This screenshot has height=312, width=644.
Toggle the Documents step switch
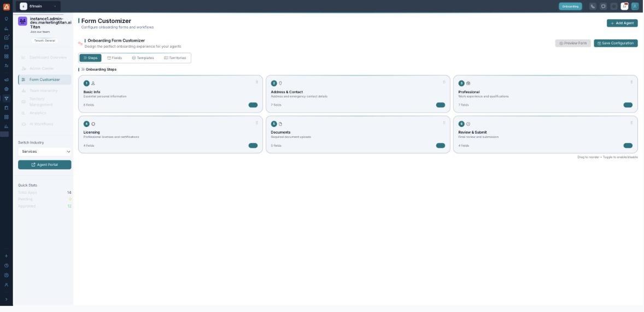[440, 146]
